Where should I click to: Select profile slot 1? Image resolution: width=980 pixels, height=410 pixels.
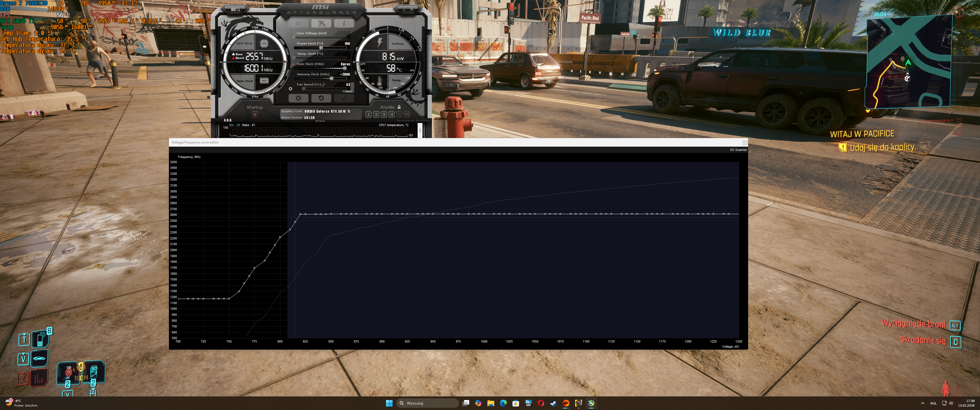tap(368, 114)
